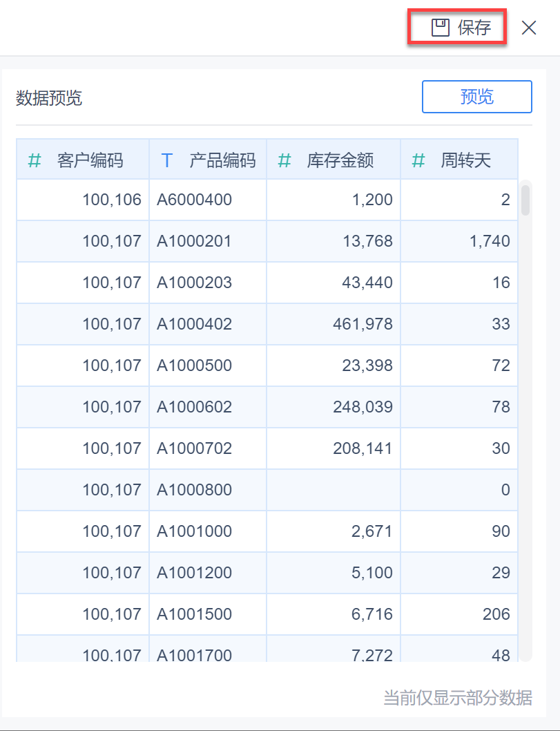The width and height of the screenshot is (560, 731).
Task: Click the inventory amount 43,440
Action: [x=334, y=283]
